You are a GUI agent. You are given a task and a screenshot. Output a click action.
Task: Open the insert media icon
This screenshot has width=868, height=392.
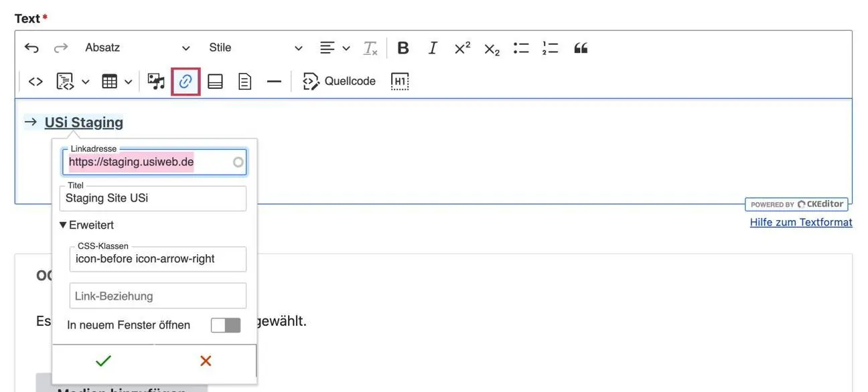click(x=156, y=82)
